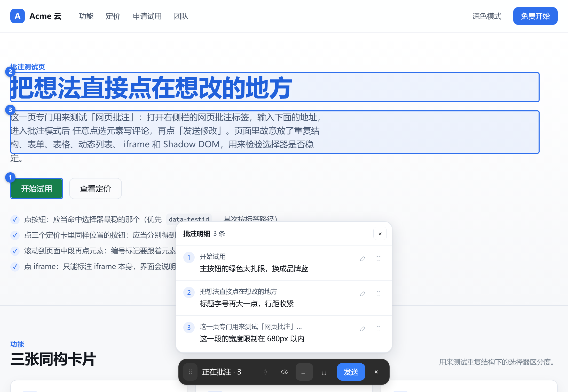Viewport: 568px width, 392px height.
Task: Click the green 开始试用 button
Action: click(37, 189)
